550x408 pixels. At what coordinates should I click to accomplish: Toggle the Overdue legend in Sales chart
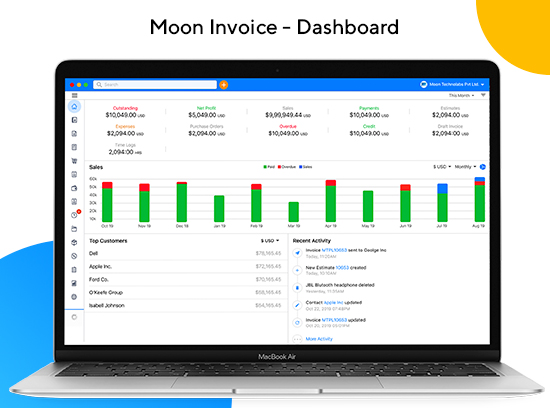pyautogui.click(x=287, y=167)
